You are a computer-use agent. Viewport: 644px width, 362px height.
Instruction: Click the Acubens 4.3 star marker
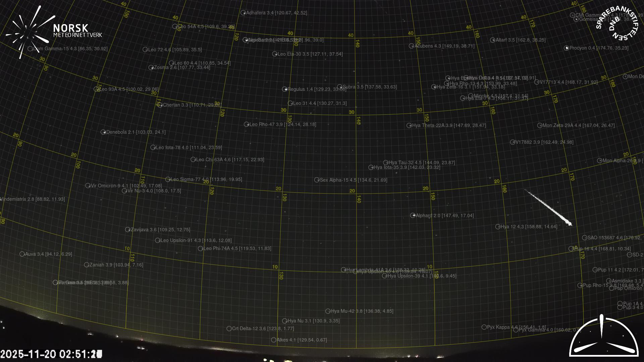411,46
